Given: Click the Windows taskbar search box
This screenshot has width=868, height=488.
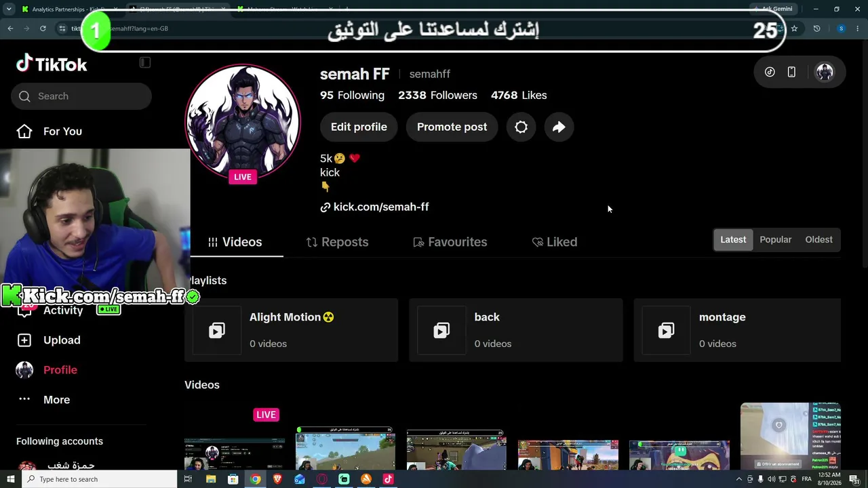Looking at the screenshot, I should point(99,479).
